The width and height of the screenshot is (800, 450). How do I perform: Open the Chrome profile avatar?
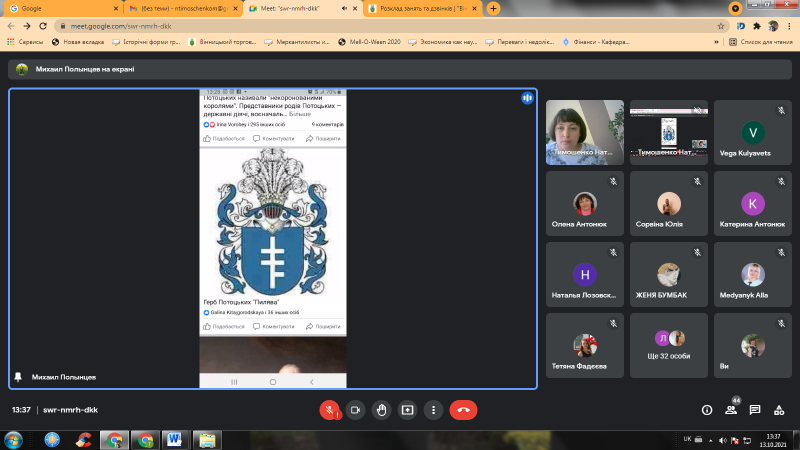[x=773, y=26]
